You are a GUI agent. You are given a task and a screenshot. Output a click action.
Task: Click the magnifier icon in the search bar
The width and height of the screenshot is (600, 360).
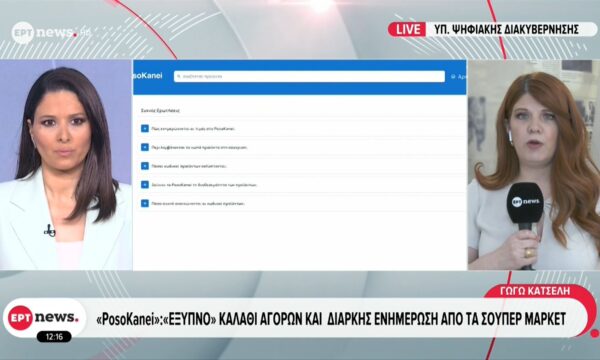pos(179,77)
